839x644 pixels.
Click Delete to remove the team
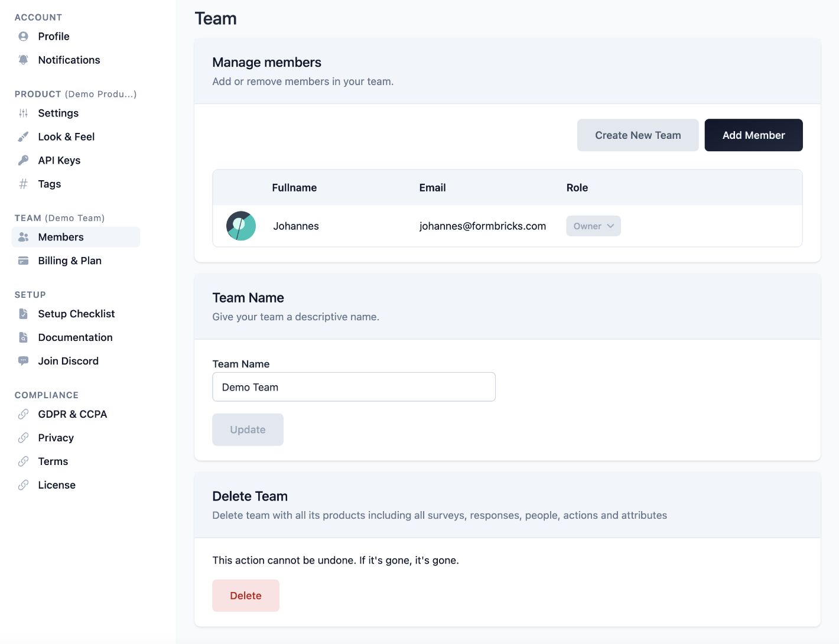(246, 596)
